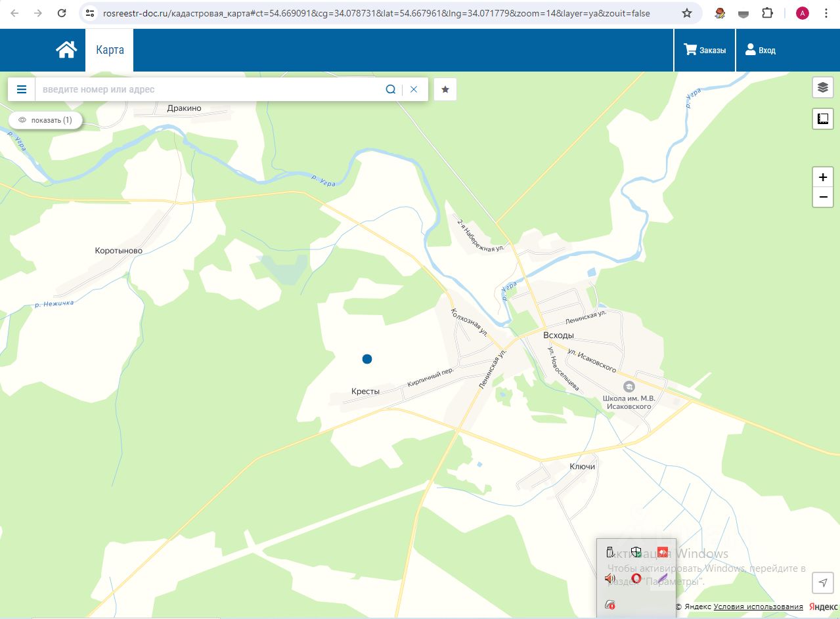Open the Заказы cart section
The width and height of the screenshot is (840, 619).
(705, 50)
